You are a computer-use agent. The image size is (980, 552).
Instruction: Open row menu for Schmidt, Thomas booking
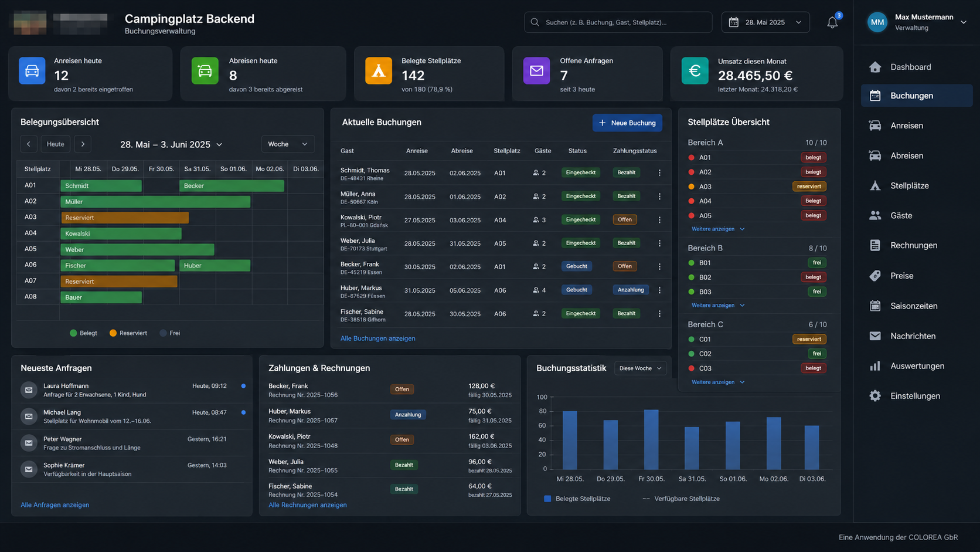(659, 172)
